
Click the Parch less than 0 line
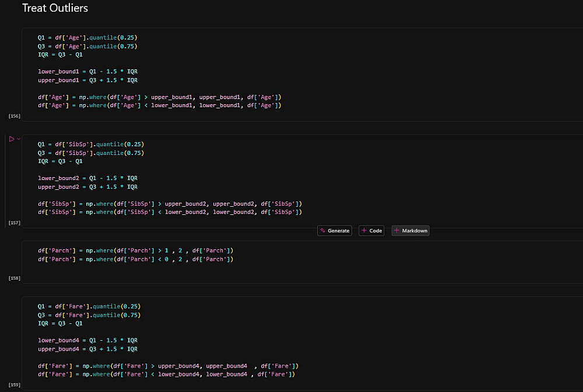[135, 259]
